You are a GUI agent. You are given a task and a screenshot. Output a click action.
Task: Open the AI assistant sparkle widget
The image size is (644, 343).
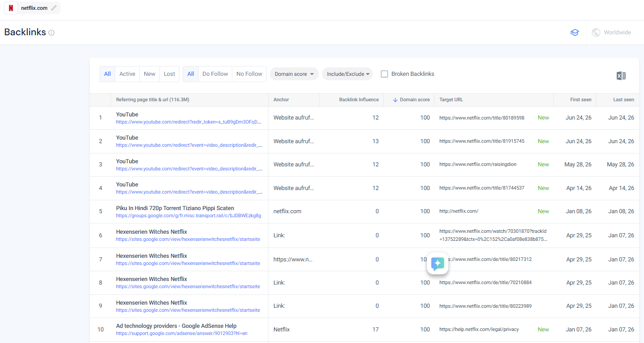point(438,263)
